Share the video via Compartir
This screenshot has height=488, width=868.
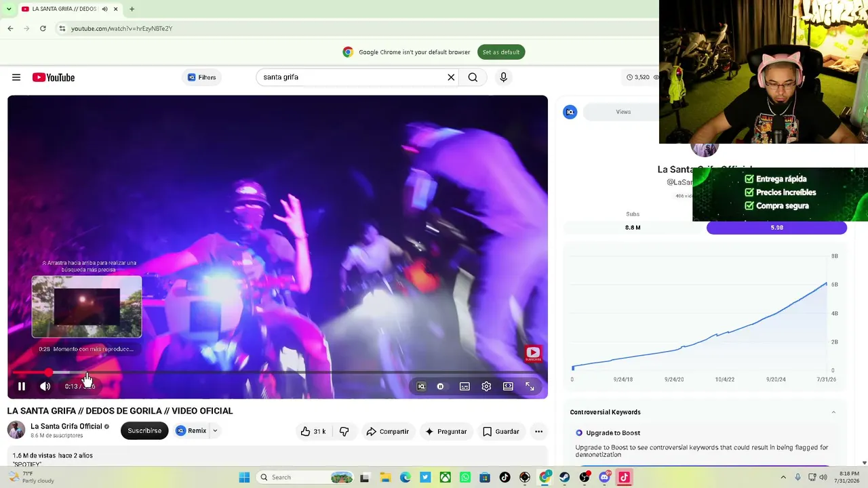tap(387, 431)
